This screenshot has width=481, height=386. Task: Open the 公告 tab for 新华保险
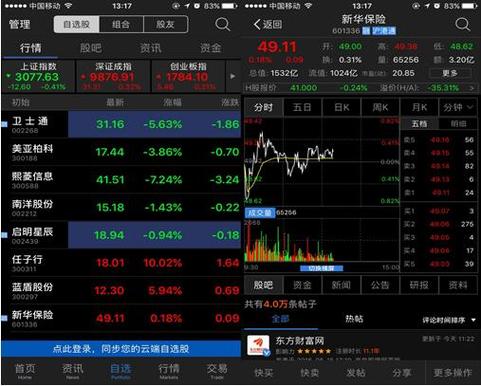pyautogui.click(x=380, y=285)
